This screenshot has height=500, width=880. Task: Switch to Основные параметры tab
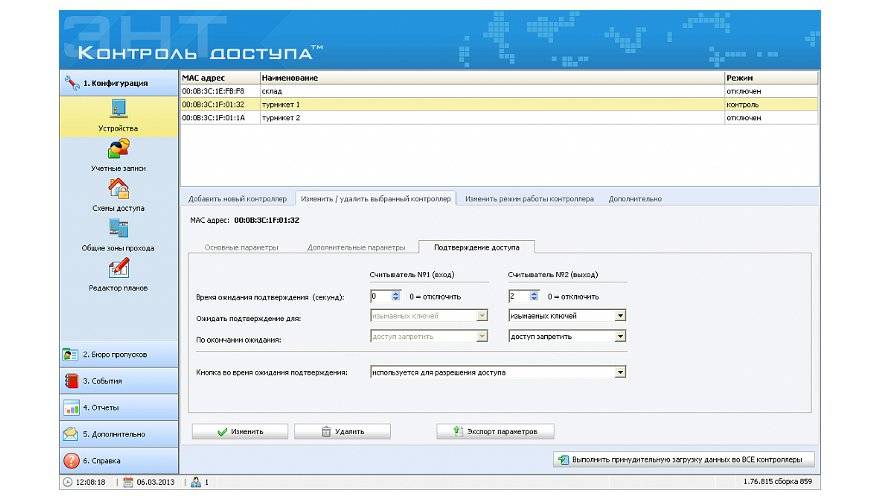pyautogui.click(x=241, y=247)
